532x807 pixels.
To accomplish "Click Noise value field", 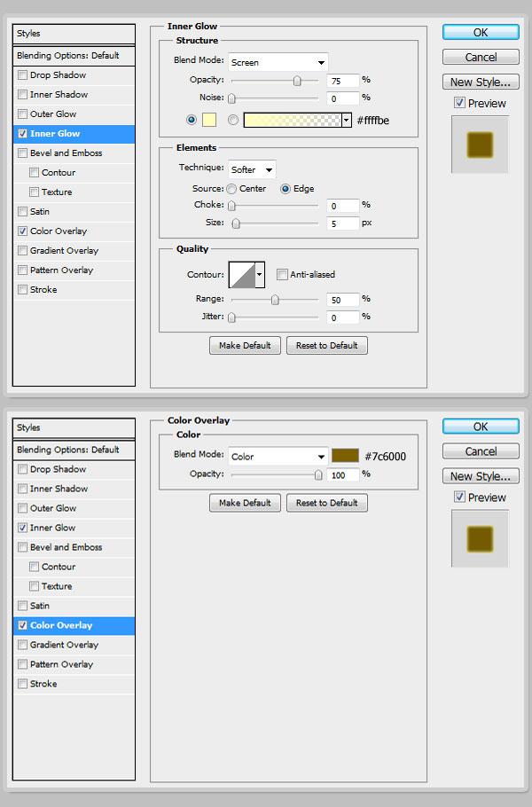I will 342,98.
